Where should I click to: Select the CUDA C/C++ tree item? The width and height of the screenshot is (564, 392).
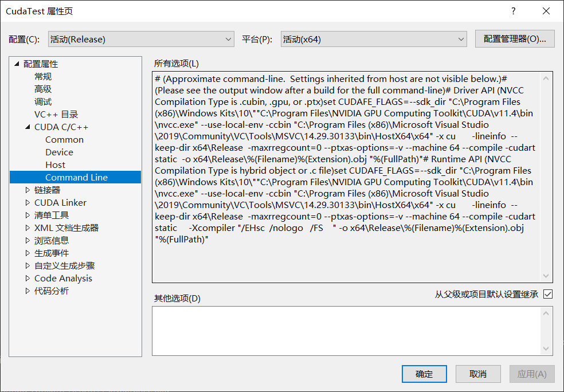pos(61,127)
